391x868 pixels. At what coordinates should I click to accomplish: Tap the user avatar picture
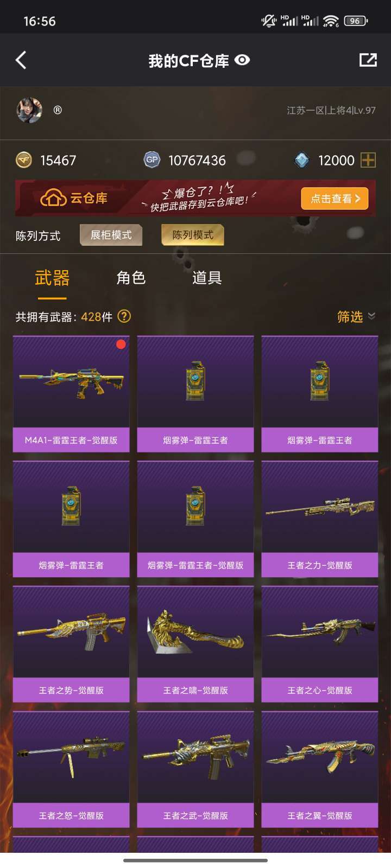tap(29, 110)
